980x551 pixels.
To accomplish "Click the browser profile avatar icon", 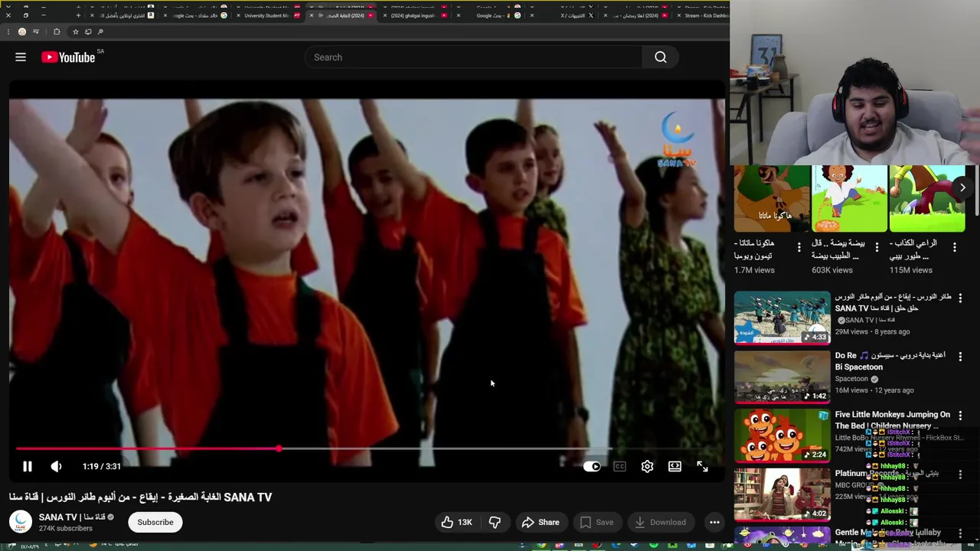I will [x=22, y=31].
